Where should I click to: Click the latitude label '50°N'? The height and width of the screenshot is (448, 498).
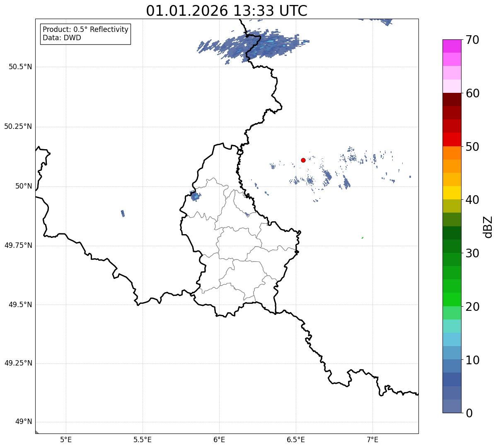pos(24,186)
